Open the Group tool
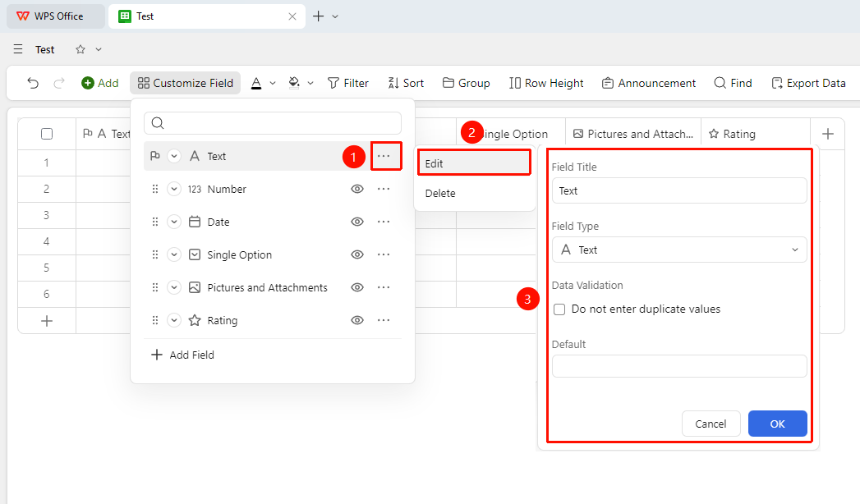The height and width of the screenshot is (504, 860). coord(467,83)
